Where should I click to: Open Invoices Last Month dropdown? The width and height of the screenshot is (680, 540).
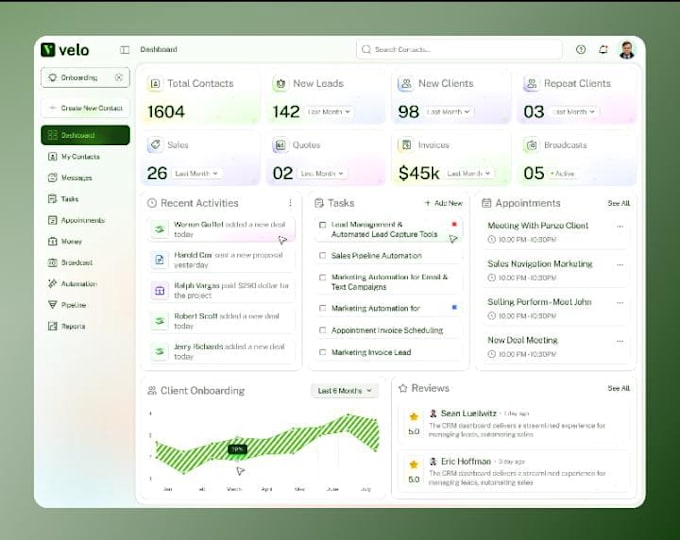pyautogui.click(x=468, y=173)
